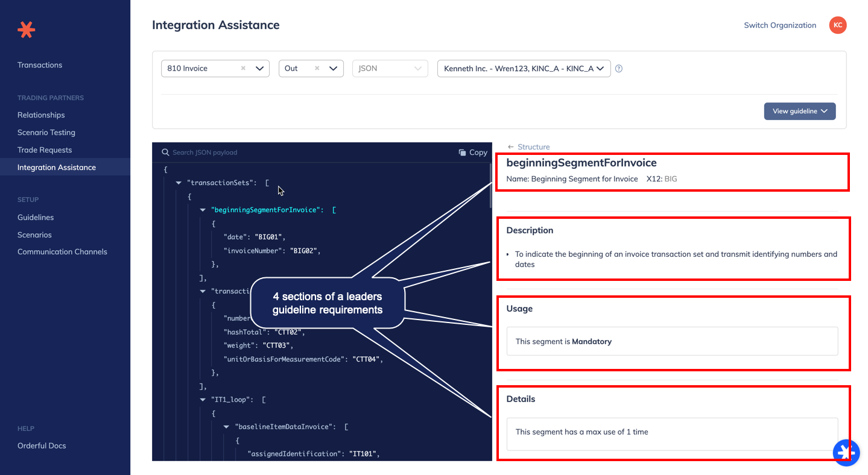
Task: Open Orderful Docs help link
Action: [42, 446]
